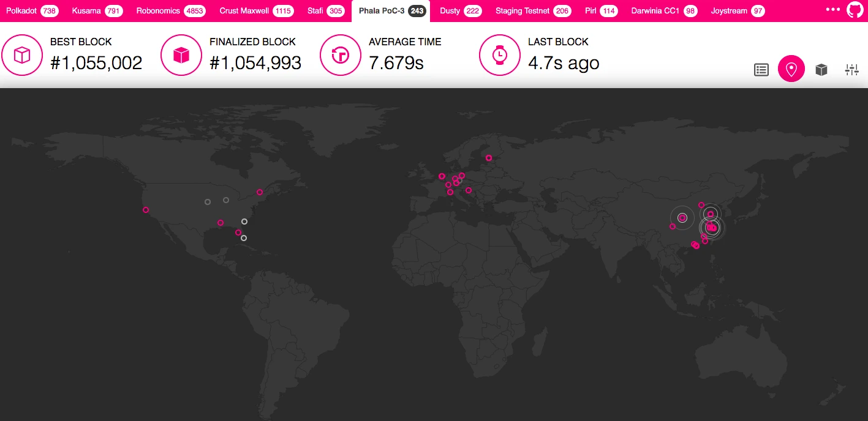Viewport: 868px width, 421px height.
Task: Click the Best Block cube outline icon
Action: pyautogui.click(x=22, y=55)
